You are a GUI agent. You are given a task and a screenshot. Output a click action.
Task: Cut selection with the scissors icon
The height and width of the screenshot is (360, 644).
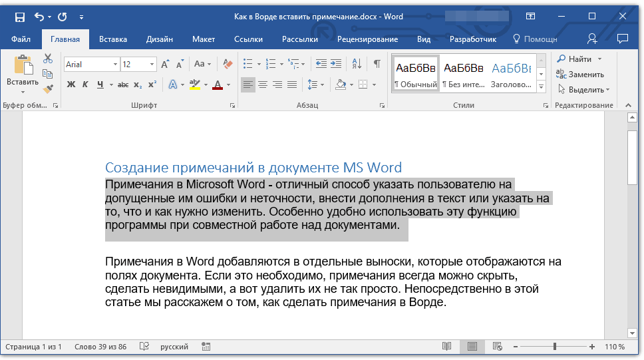click(x=48, y=59)
